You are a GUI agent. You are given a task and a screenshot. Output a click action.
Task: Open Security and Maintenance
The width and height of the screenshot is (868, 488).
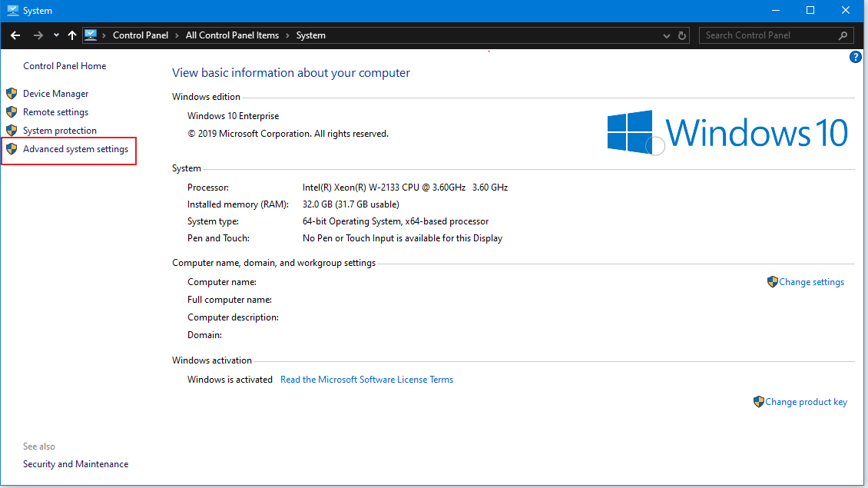coord(75,464)
